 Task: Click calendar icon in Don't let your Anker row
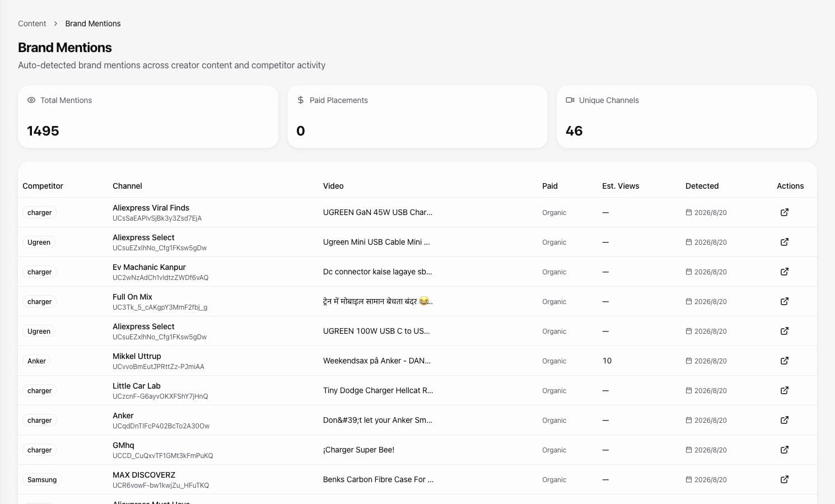[x=689, y=421]
